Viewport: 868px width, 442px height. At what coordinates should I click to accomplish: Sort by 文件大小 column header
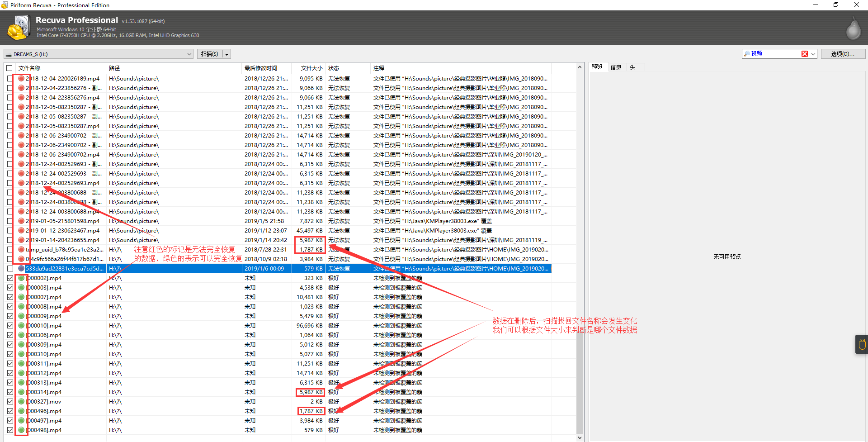tap(308, 68)
